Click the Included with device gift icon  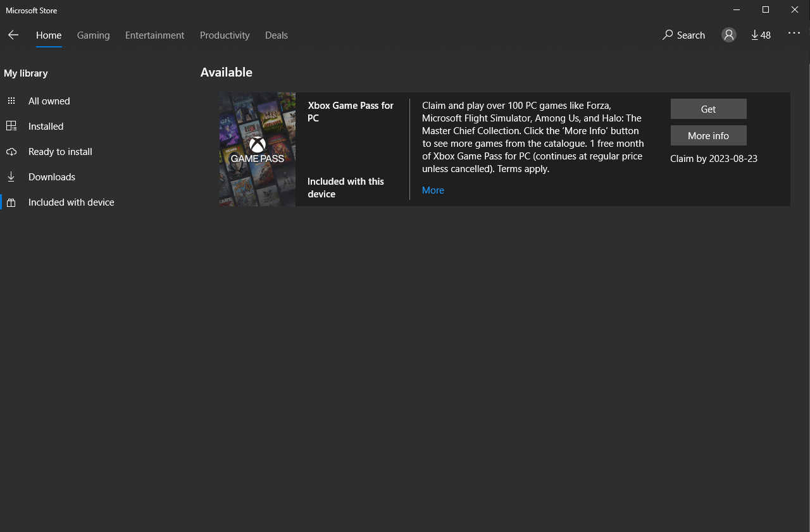pyautogui.click(x=11, y=202)
